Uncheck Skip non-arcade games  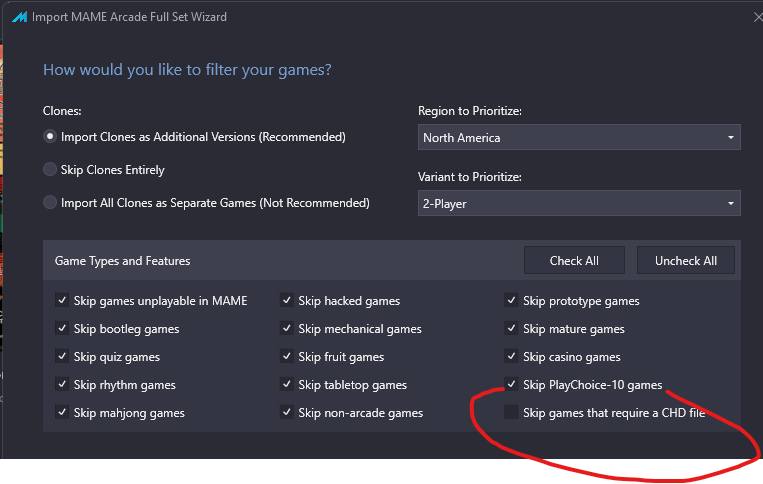(x=287, y=412)
